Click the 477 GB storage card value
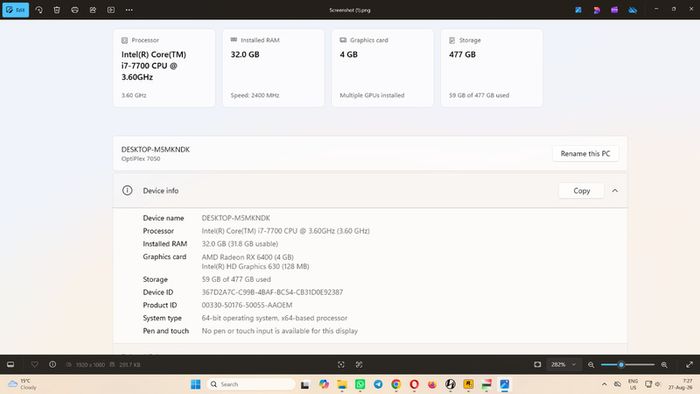This screenshot has height=394, width=700. 462,54
